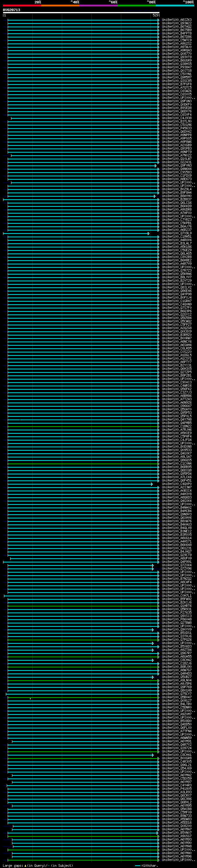The height and width of the screenshot is (868, 197).
Task: Click the yellow large-gap marker in Q5B047 alignment
Action: click(30, 699)
